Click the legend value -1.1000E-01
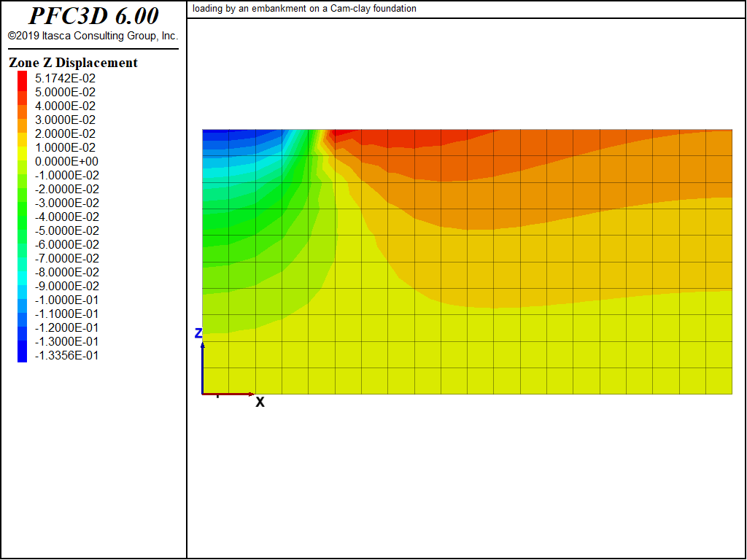The width and height of the screenshot is (747, 560). point(66,314)
